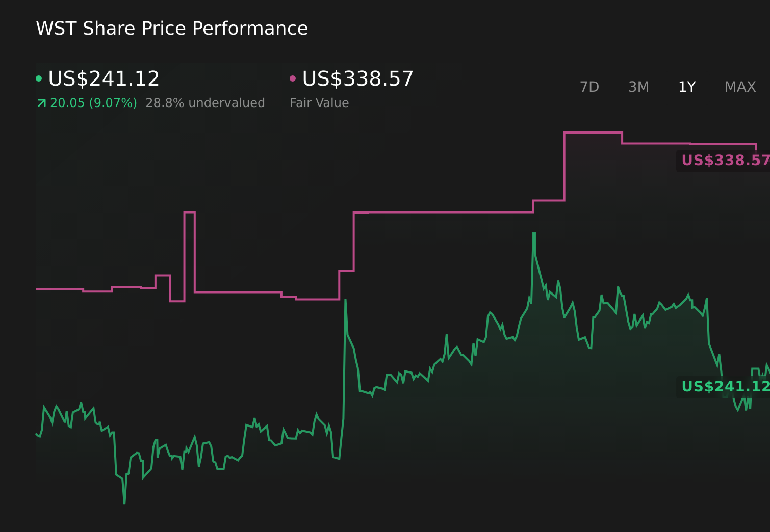Switch to the 3M time range
The height and width of the screenshot is (532, 770).
point(638,87)
